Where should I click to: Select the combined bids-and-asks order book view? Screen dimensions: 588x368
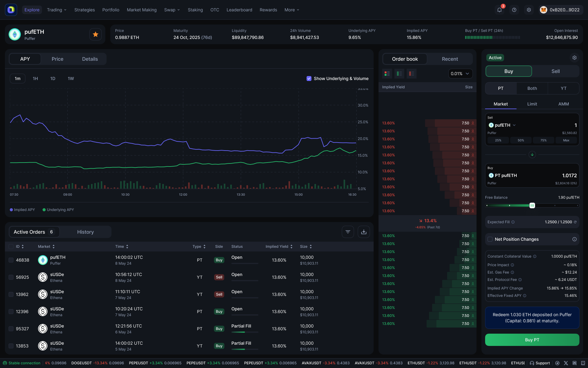tap(387, 74)
